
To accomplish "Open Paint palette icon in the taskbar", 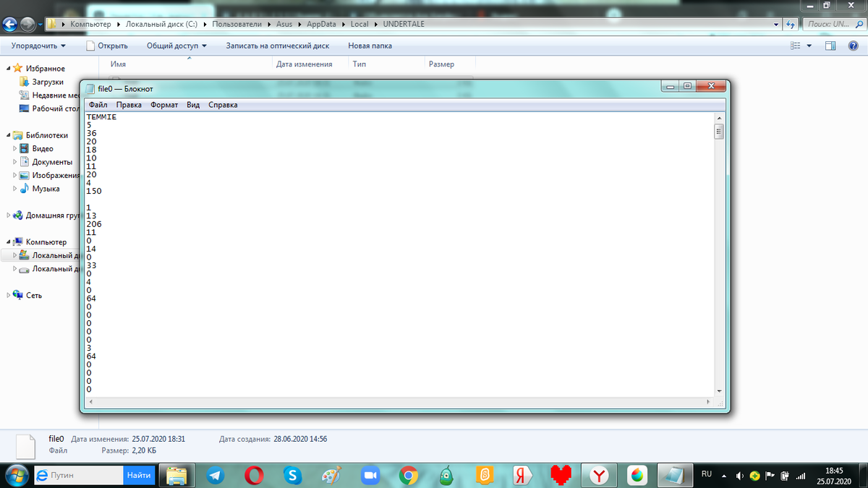I will 331,475.
